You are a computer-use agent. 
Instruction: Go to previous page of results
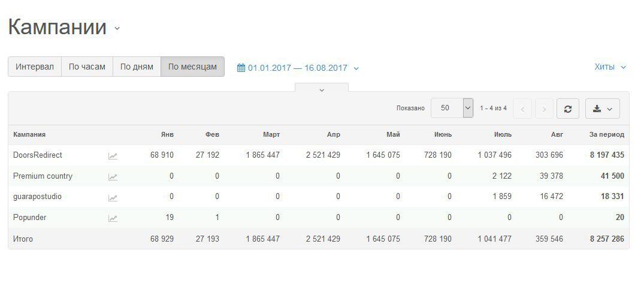[522, 109]
